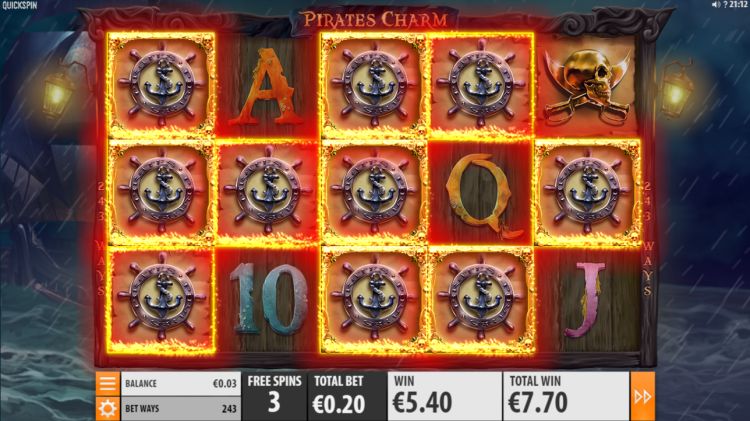The image size is (750, 421).
Task: Open the settings gear icon
Action: point(107,409)
